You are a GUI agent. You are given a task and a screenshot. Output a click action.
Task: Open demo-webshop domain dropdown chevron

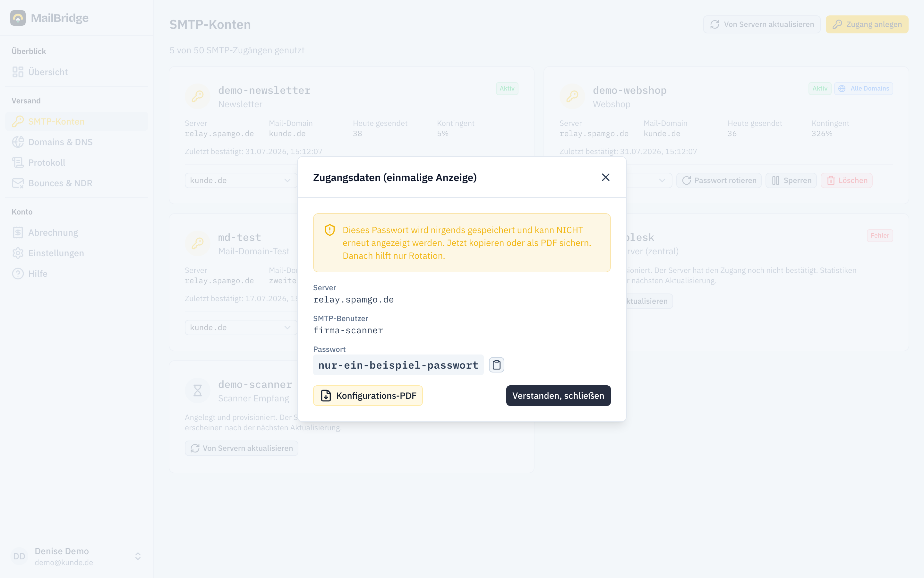[x=662, y=180]
